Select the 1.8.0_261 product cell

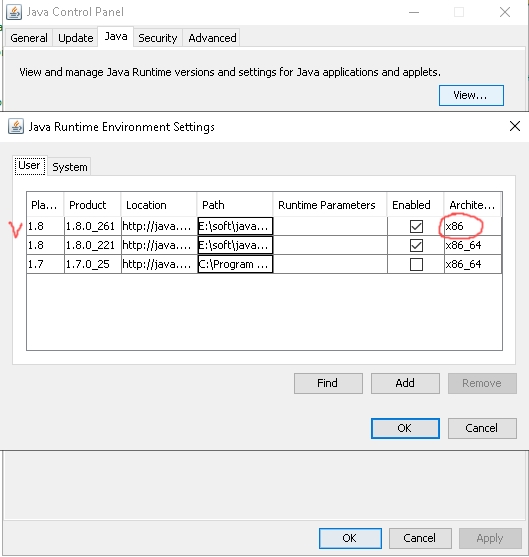93,226
